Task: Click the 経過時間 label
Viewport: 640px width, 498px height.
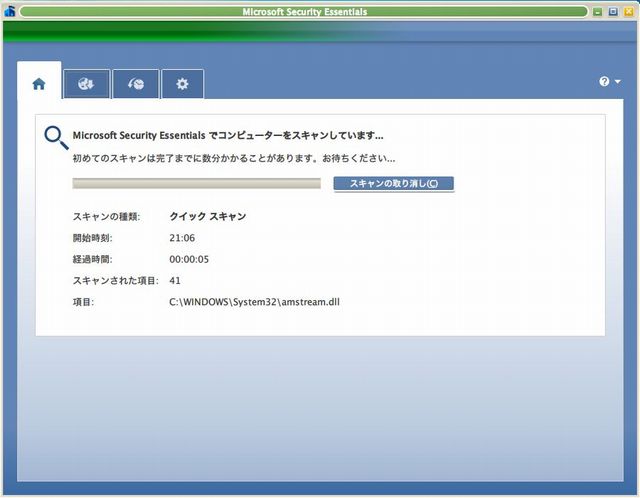Action: pos(92,259)
